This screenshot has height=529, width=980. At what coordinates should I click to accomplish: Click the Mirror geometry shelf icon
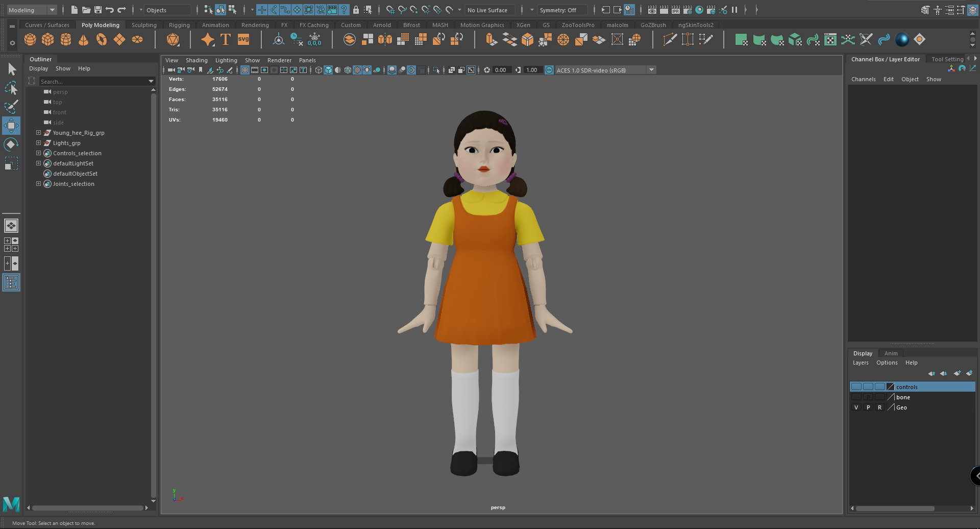(385, 39)
